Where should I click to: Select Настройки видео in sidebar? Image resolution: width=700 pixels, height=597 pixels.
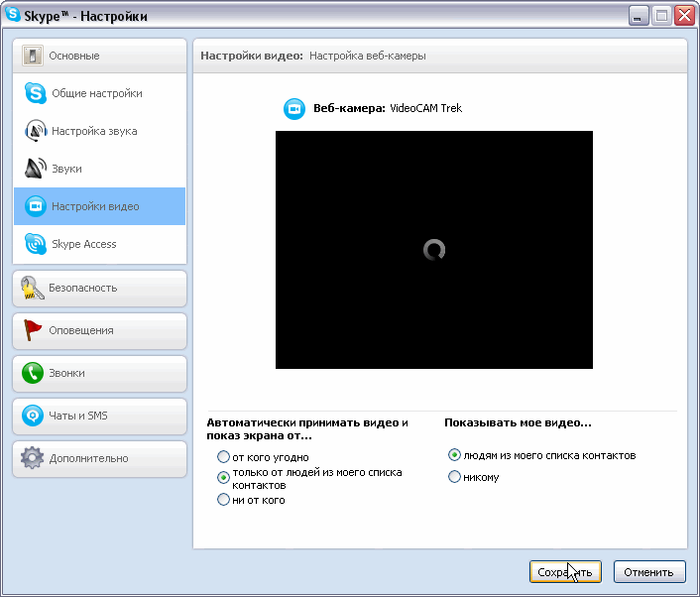click(x=99, y=206)
